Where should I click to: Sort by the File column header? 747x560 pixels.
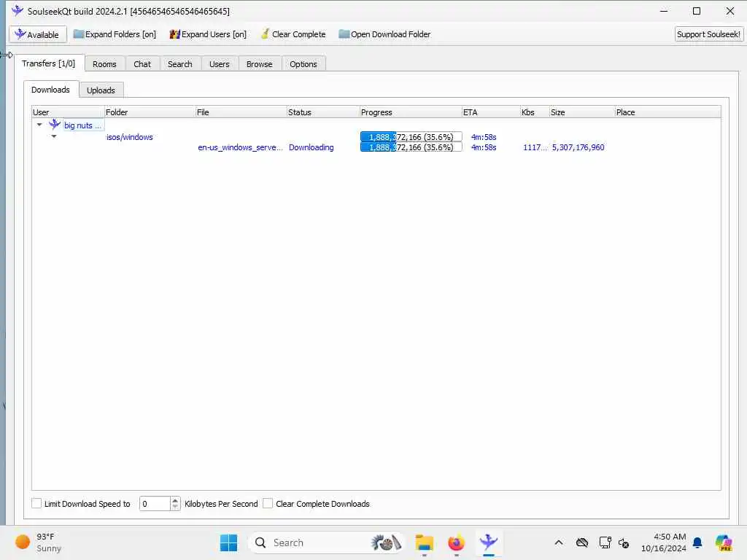point(241,112)
